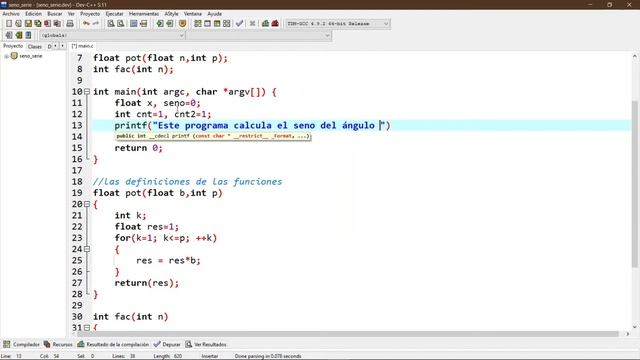Click the shield-shaped toolbar icon
The width and height of the screenshot is (640, 360).
pos(182,24)
